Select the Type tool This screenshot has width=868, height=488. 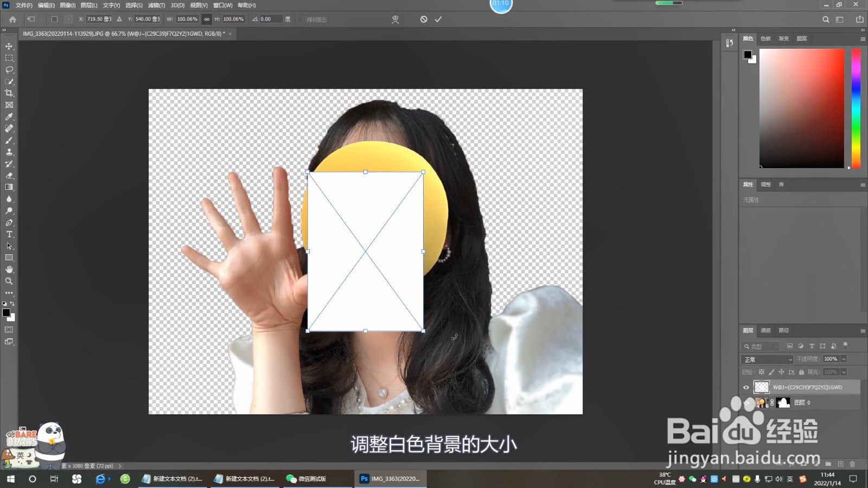[9, 234]
